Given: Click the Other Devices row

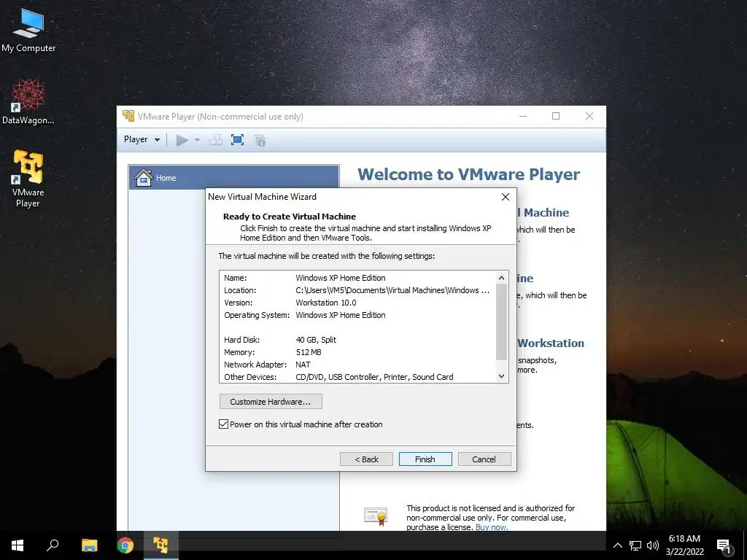Looking at the screenshot, I should [357, 377].
